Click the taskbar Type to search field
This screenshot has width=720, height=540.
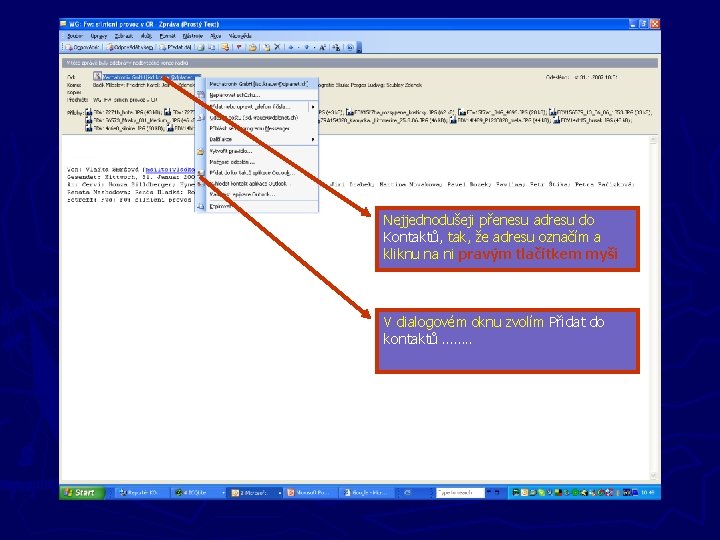460,493
